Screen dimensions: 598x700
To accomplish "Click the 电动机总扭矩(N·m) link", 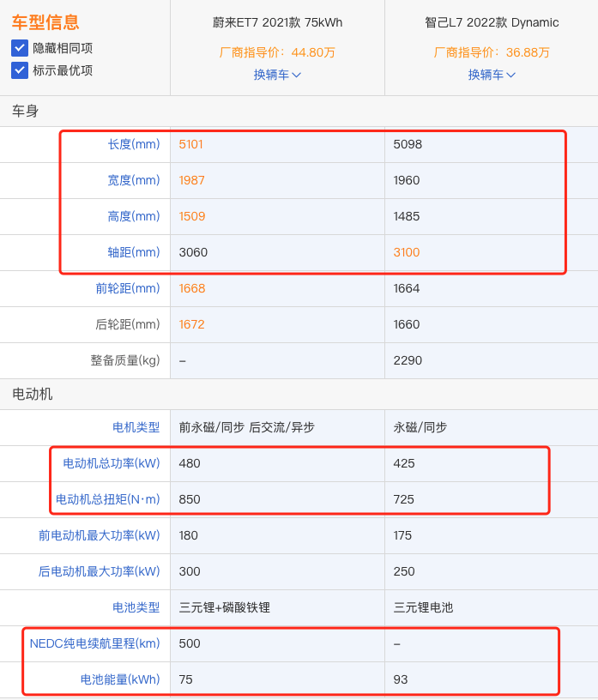I will tap(107, 499).
